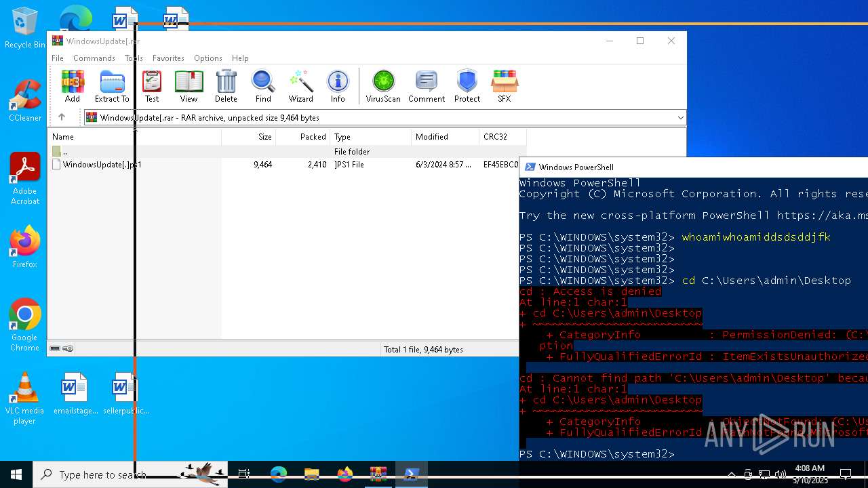Click the taskbar search box
The image size is (868, 488).
click(130, 474)
